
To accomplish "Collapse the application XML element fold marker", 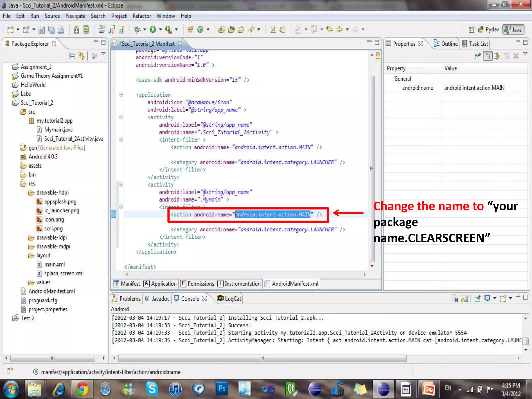I will 121,95.
